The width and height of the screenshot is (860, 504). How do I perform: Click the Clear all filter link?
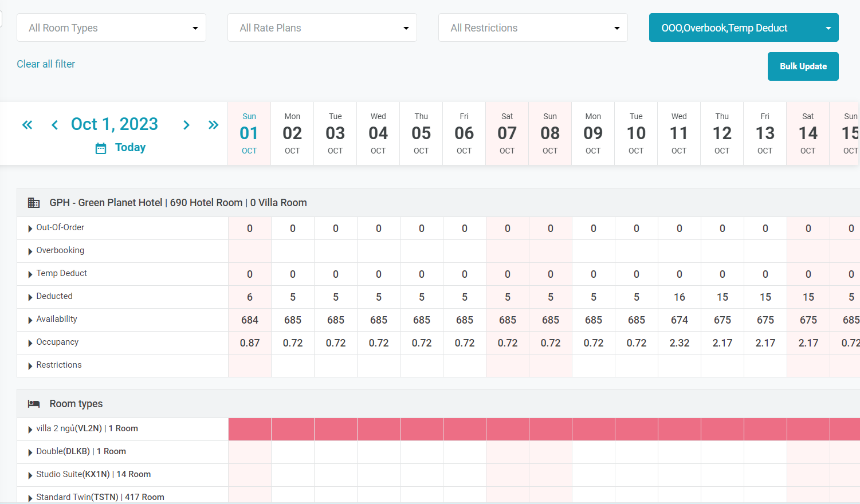pos(46,64)
